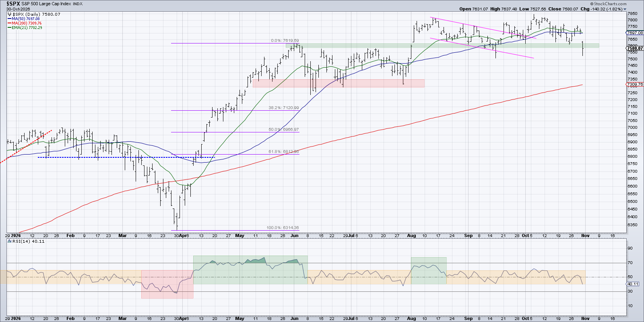Click the RSI axis 90 level label

630,248
